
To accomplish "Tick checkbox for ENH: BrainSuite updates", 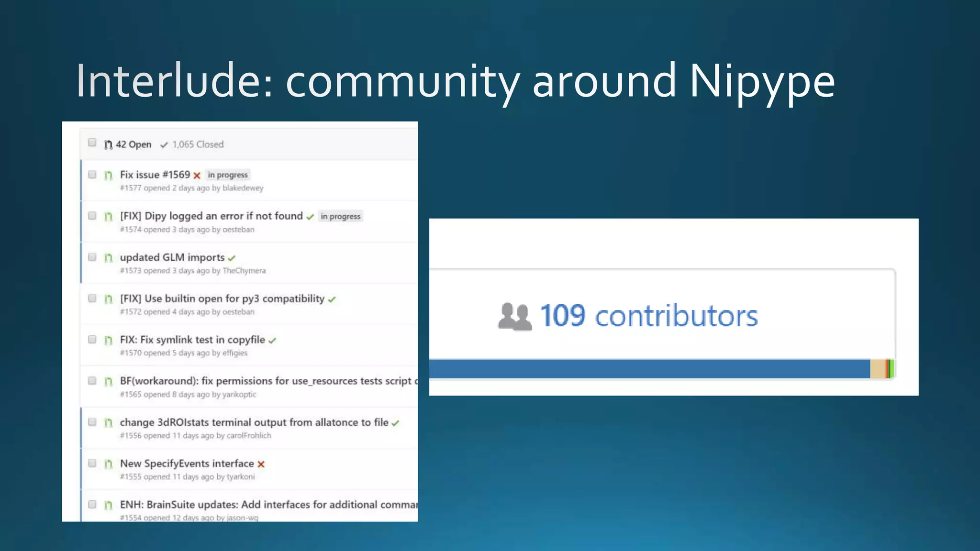I will (x=92, y=504).
